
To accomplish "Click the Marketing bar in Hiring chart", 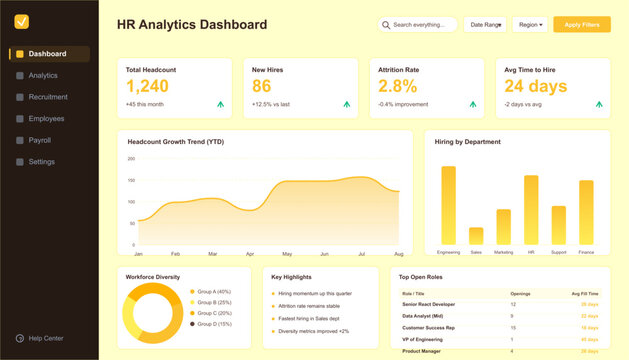I will (503, 227).
